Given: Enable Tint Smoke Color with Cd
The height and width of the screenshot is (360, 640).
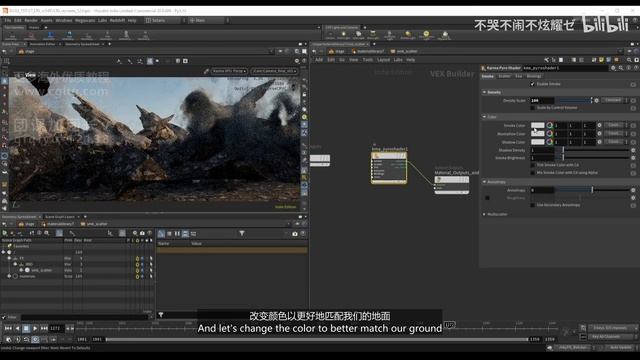Looking at the screenshot, I should [x=532, y=165].
